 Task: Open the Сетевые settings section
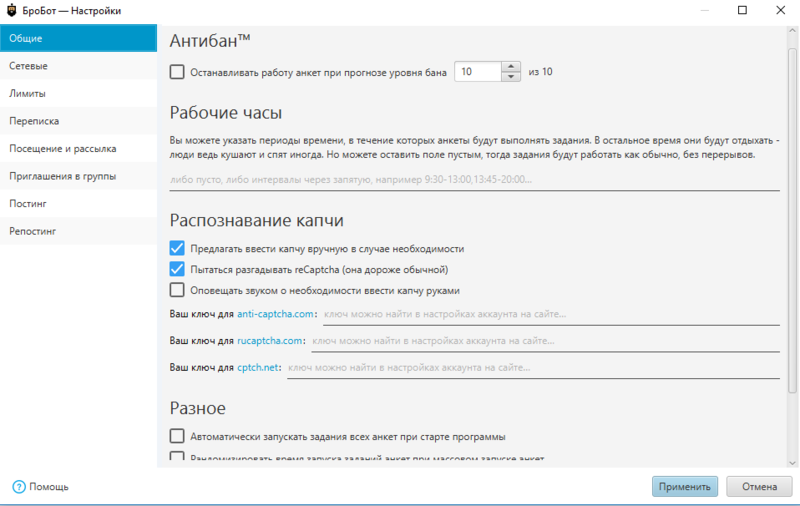click(x=29, y=66)
